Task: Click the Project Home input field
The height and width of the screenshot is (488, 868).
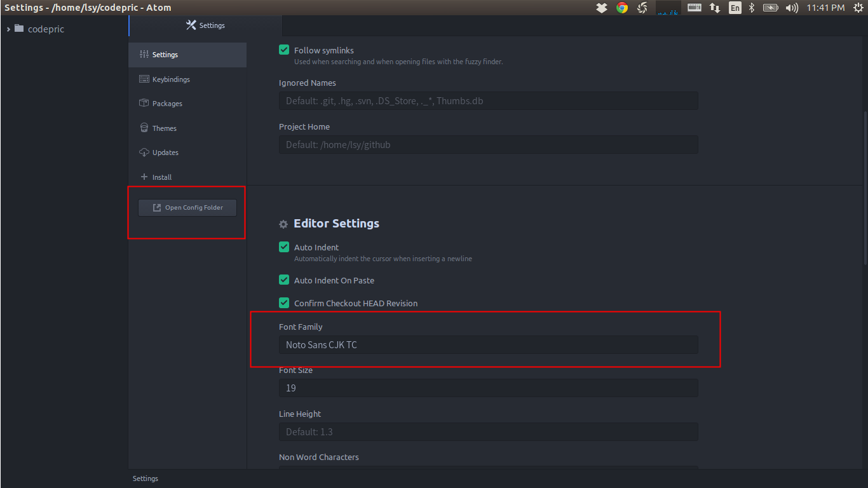Action: point(488,145)
